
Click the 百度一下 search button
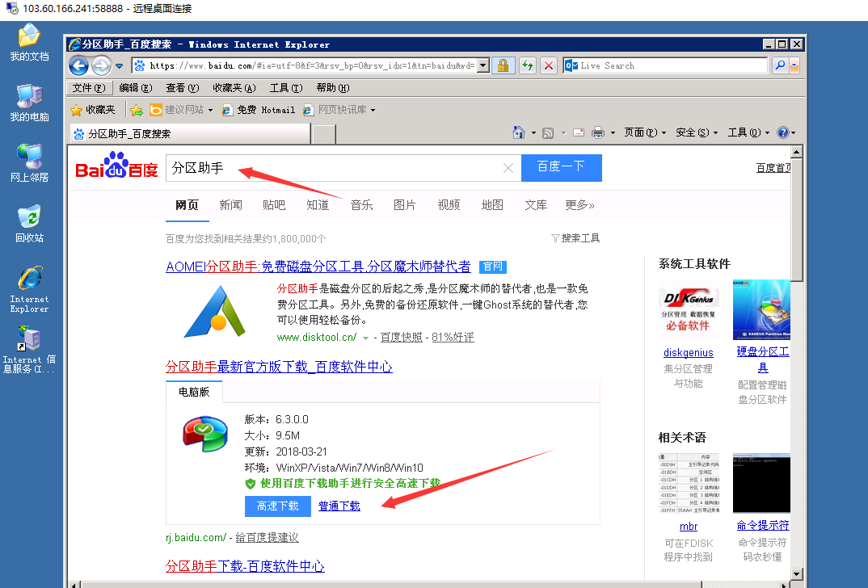pyautogui.click(x=562, y=168)
